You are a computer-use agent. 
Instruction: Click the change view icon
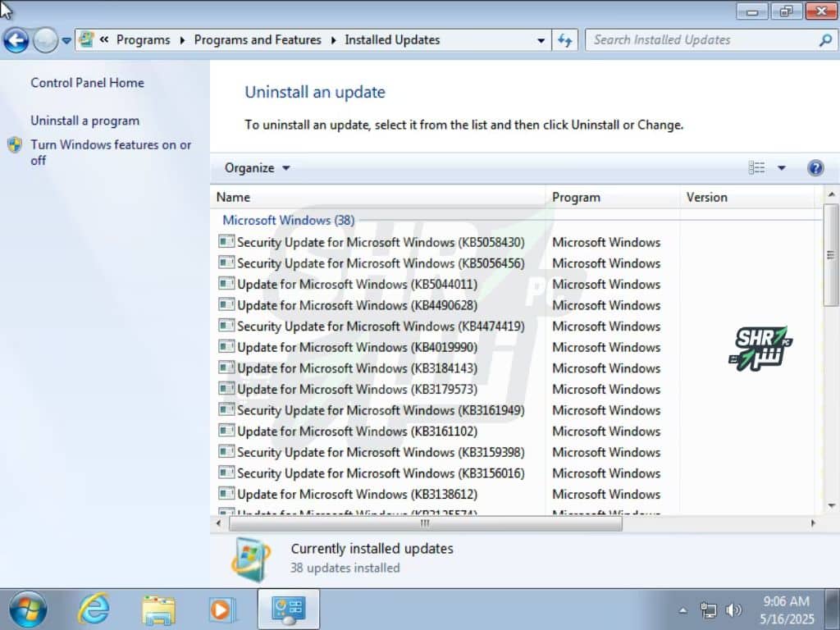point(756,168)
